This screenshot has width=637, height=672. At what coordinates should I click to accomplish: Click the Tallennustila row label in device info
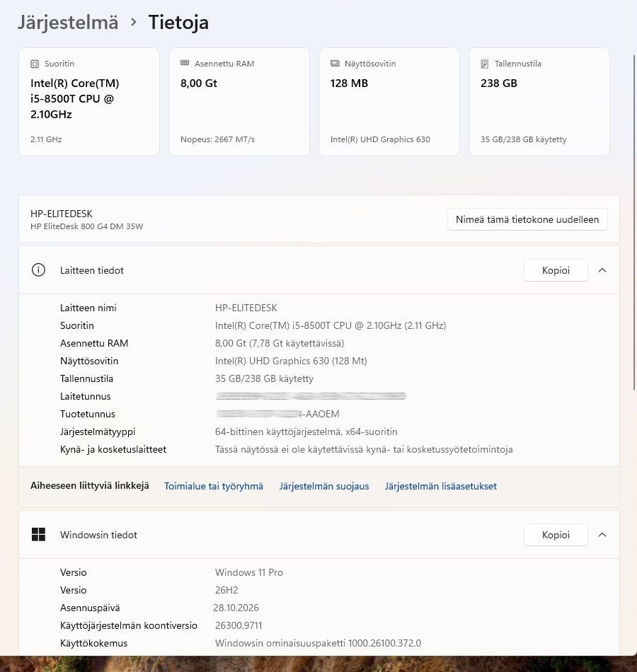coord(86,378)
